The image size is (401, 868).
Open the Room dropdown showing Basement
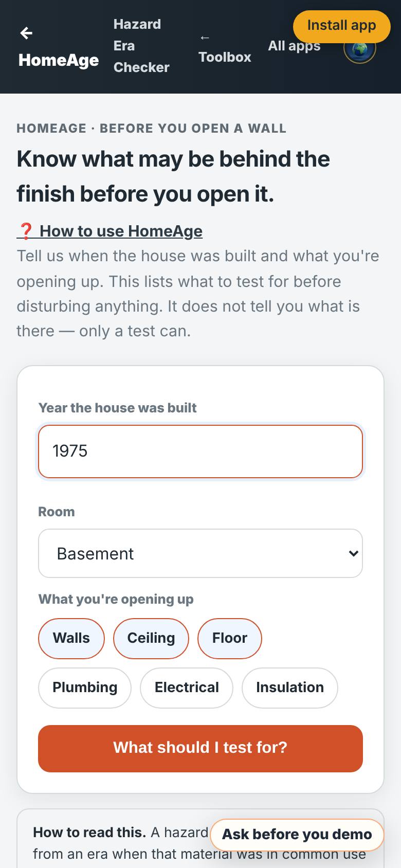(200, 553)
